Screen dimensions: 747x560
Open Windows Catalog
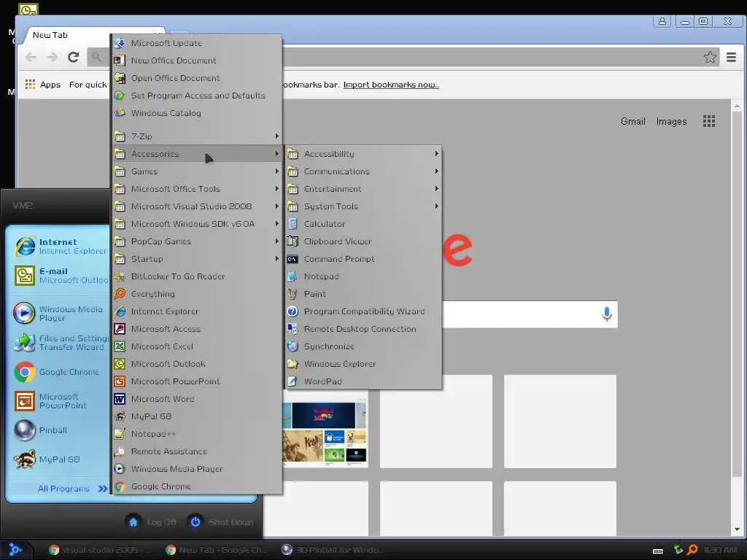coord(197,113)
